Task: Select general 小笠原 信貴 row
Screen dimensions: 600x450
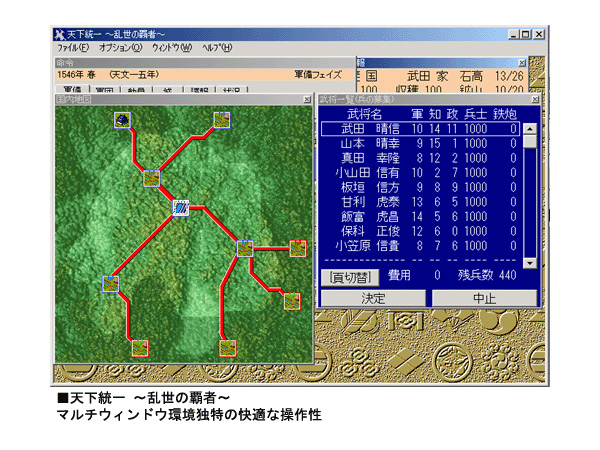Action: click(420, 246)
